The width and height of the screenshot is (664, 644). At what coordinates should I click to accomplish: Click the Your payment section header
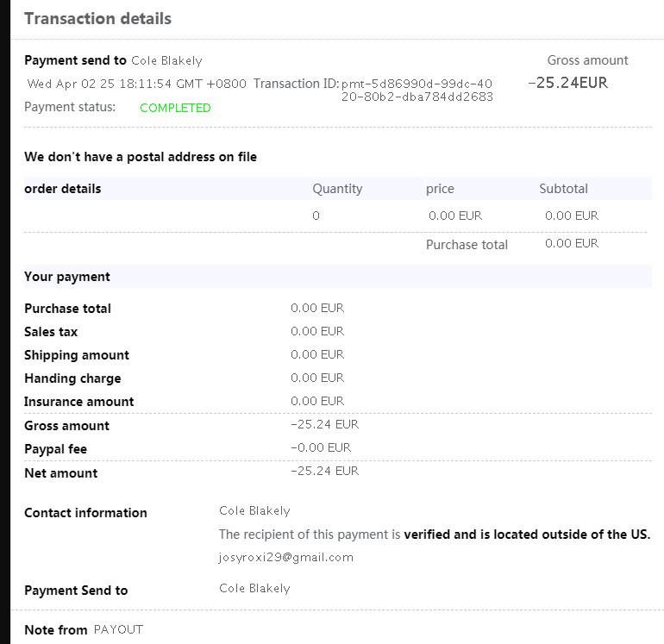tap(67, 277)
